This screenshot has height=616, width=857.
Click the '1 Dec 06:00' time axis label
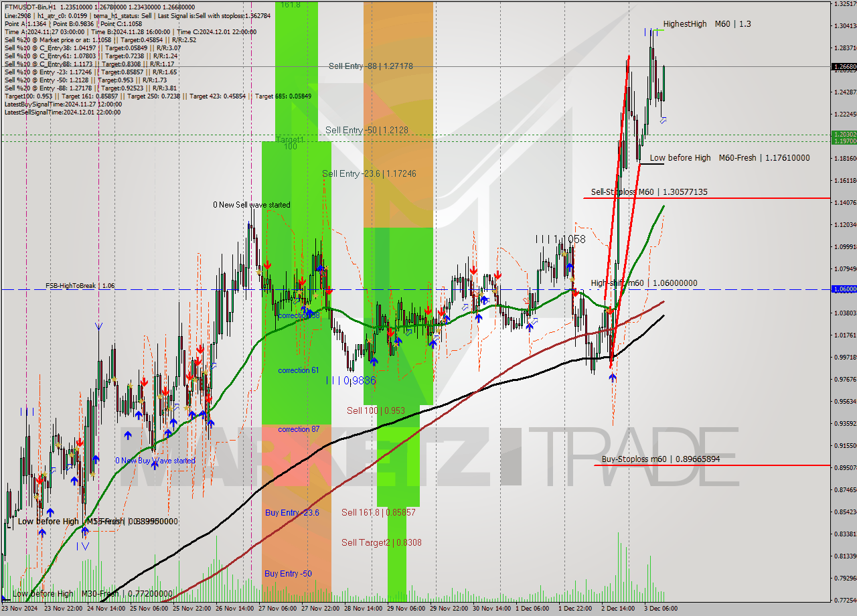(x=534, y=609)
